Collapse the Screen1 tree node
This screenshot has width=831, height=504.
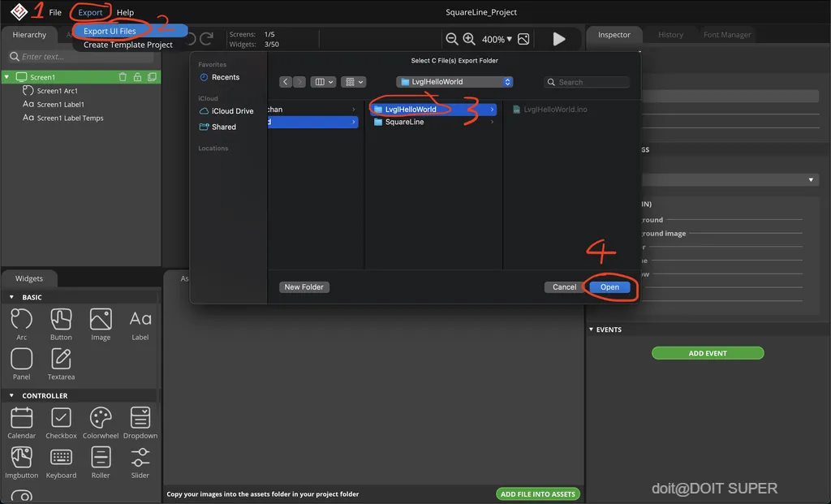pyautogui.click(x=6, y=77)
